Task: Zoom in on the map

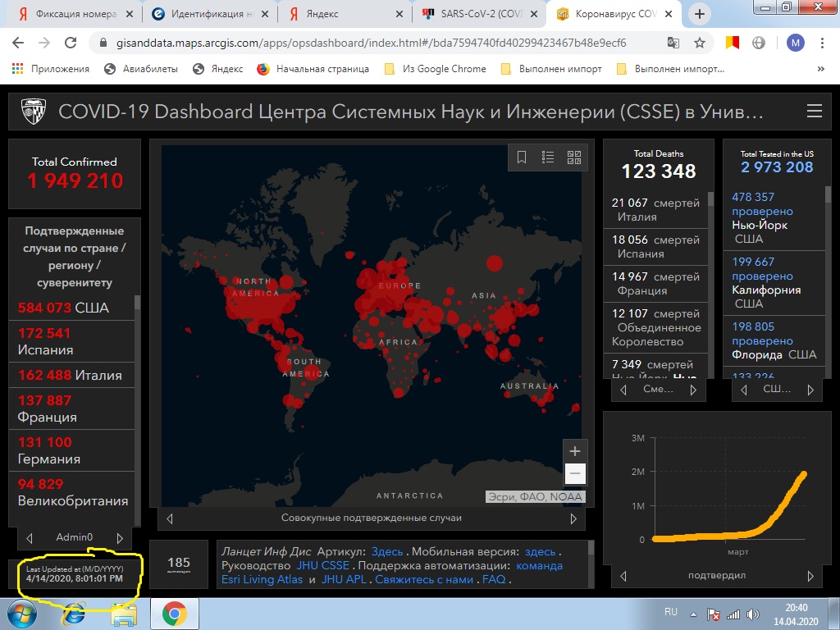Action: [x=575, y=451]
